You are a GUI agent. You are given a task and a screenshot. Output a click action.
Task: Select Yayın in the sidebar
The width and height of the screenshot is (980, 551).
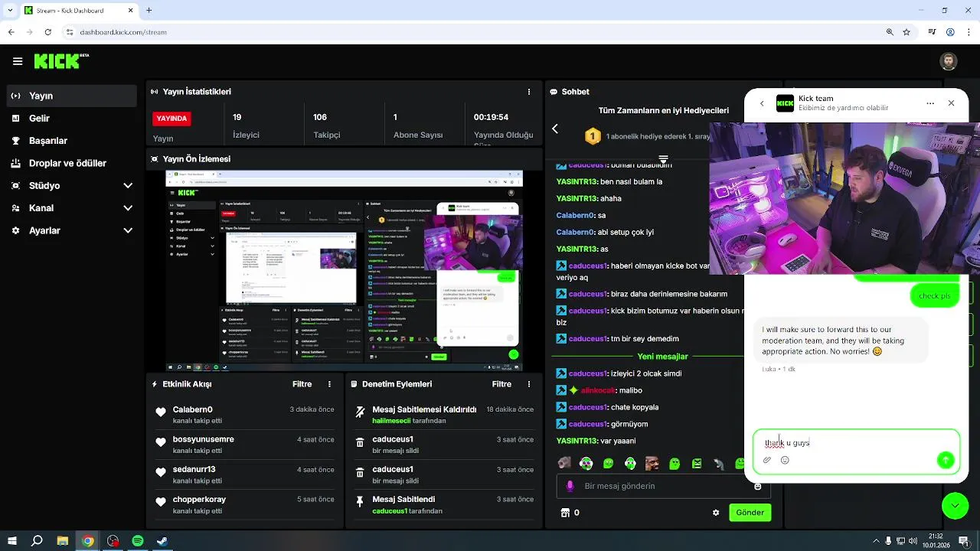point(73,96)
